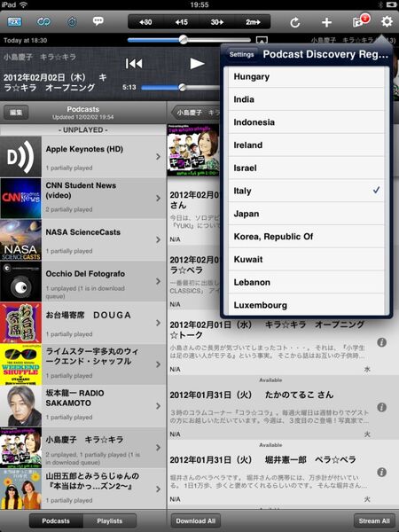Open the settings gear icon
The width and height of the screenshot is (399, 532).
(x=387, y=21)
